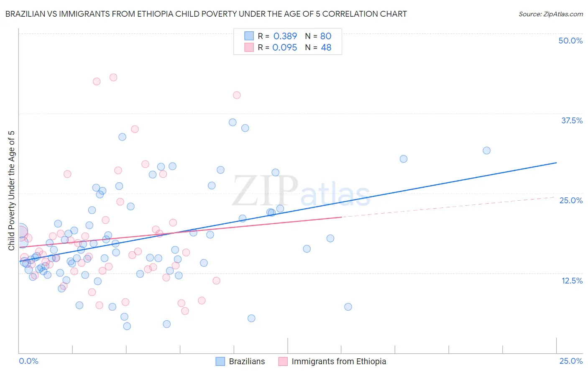Screen dimensions: 588x373
Task: Click the 25.0% x-axis label at bottom right
Action: [x=571, y=361]
